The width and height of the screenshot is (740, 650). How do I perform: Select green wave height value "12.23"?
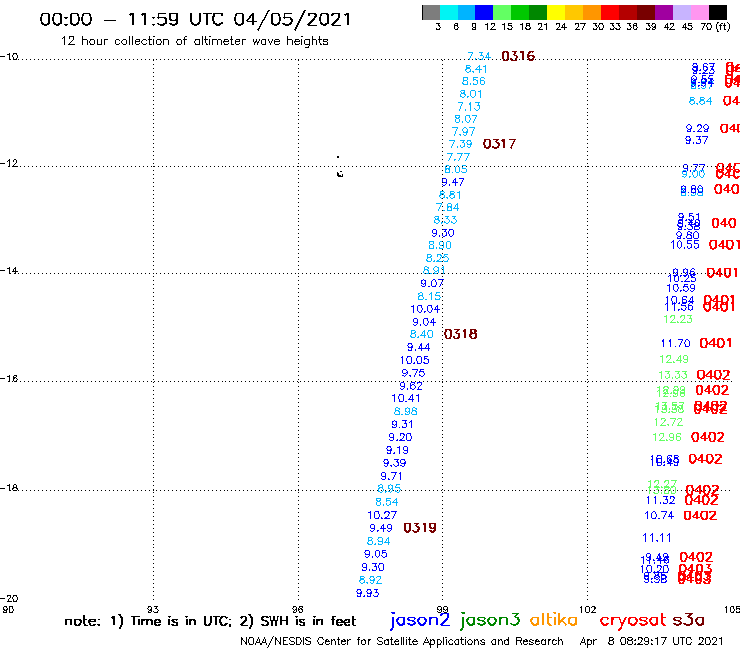[x=678, y=320]
